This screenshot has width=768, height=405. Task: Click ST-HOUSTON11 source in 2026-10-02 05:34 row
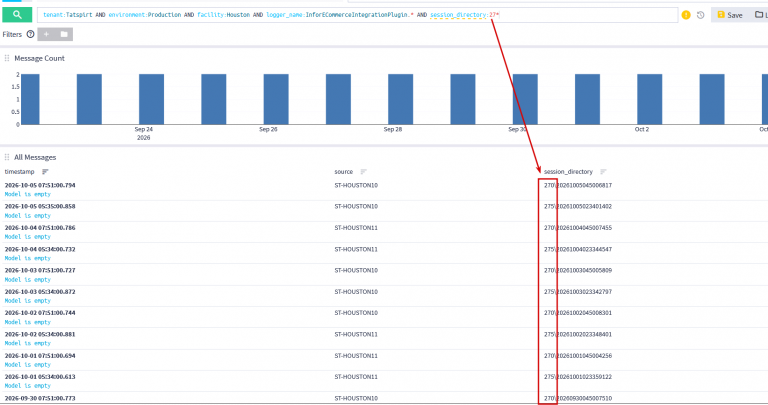click(x=356, y=334)
